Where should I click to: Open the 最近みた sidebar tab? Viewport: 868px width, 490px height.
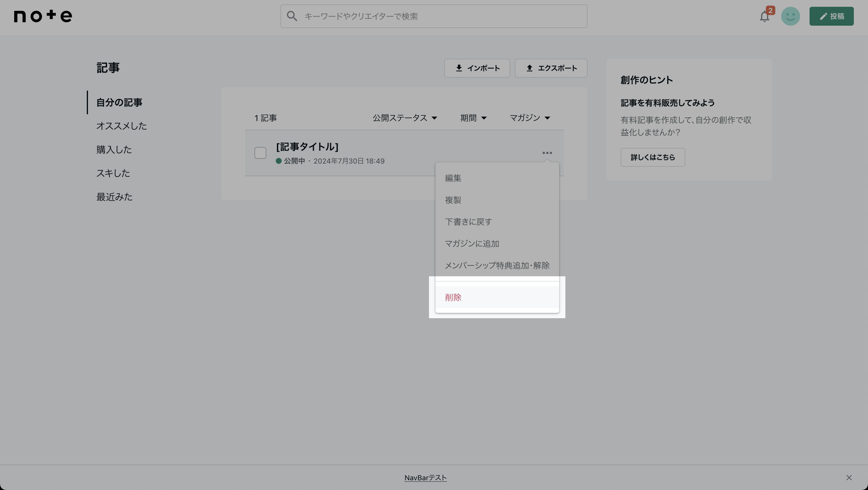click(x=115, y=197)
